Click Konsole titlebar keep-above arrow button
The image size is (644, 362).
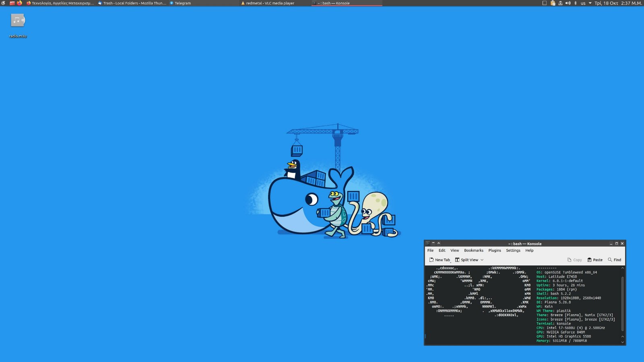point(439,243)
